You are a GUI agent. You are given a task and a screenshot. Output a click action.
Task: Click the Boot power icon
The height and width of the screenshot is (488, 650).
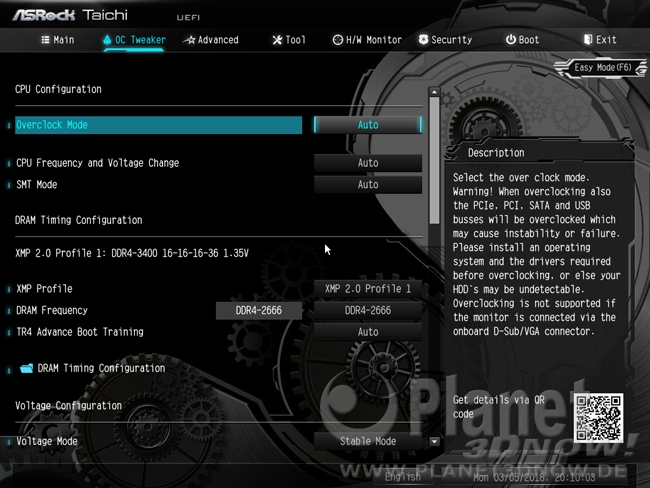click(511, 39)
